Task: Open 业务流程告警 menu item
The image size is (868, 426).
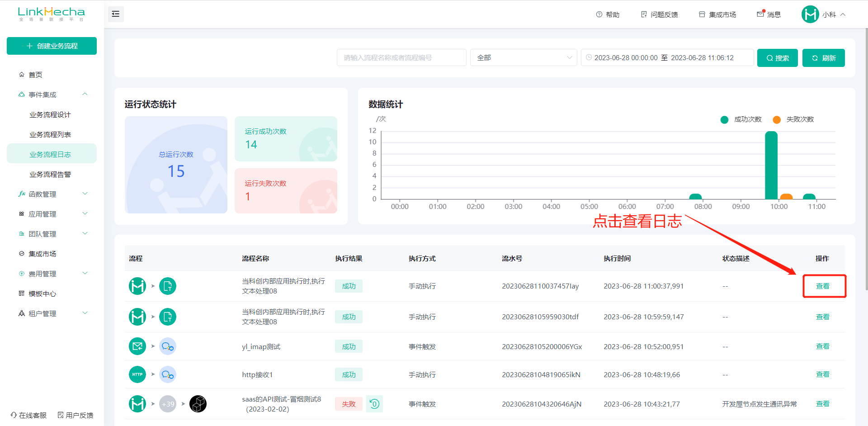Action: (x=50, y=174)
